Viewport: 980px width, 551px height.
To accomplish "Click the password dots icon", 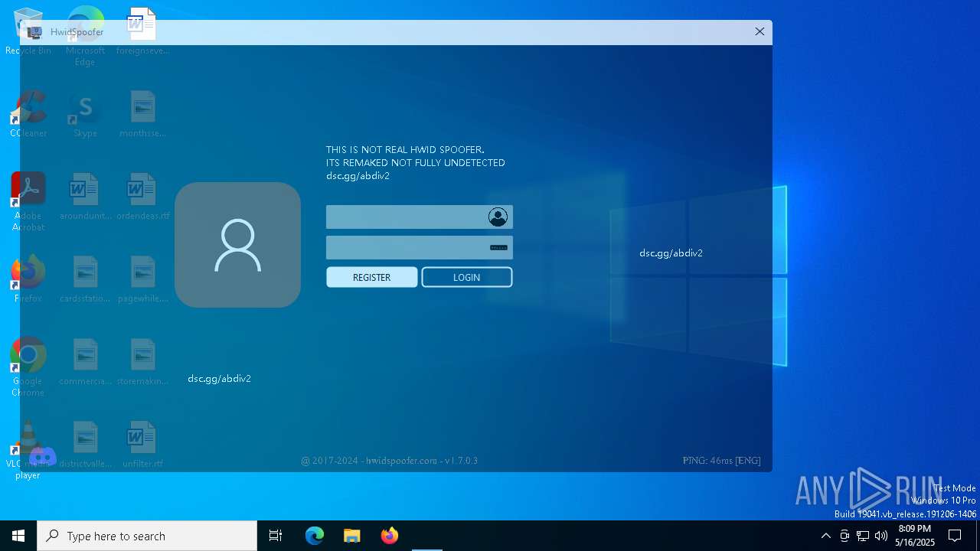I will (x=499, y=248).
